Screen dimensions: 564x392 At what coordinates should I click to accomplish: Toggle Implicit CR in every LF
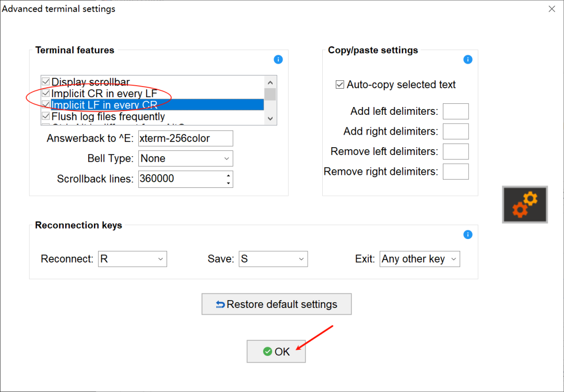click(45, 93)
